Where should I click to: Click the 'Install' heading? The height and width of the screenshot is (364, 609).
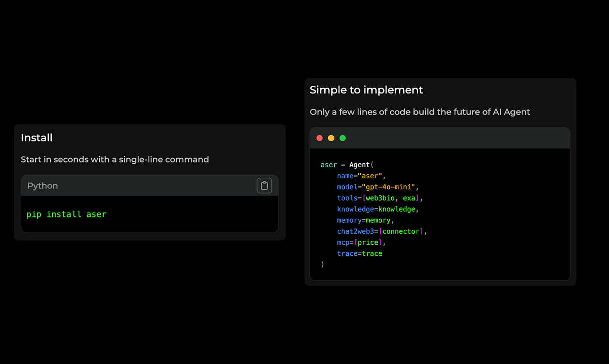36,138
